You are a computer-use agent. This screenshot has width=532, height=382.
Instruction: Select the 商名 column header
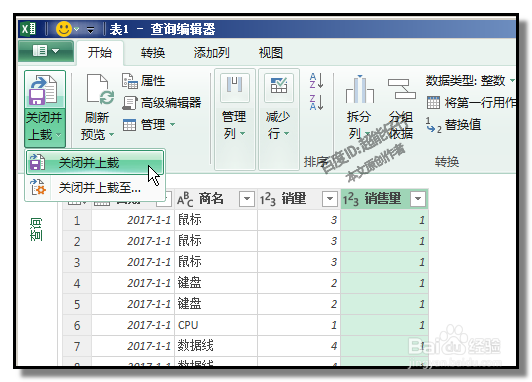(x=216, y=199)
